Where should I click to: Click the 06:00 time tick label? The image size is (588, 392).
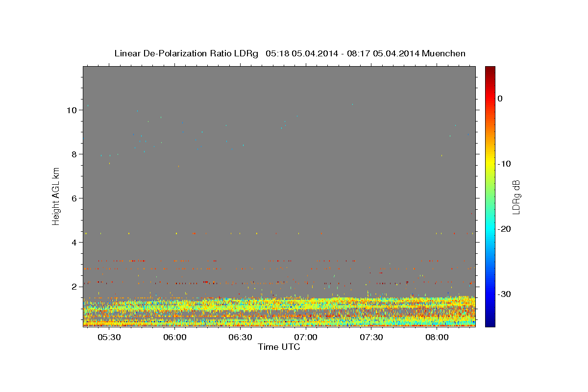pyautogui.click(x=175, y=337)
